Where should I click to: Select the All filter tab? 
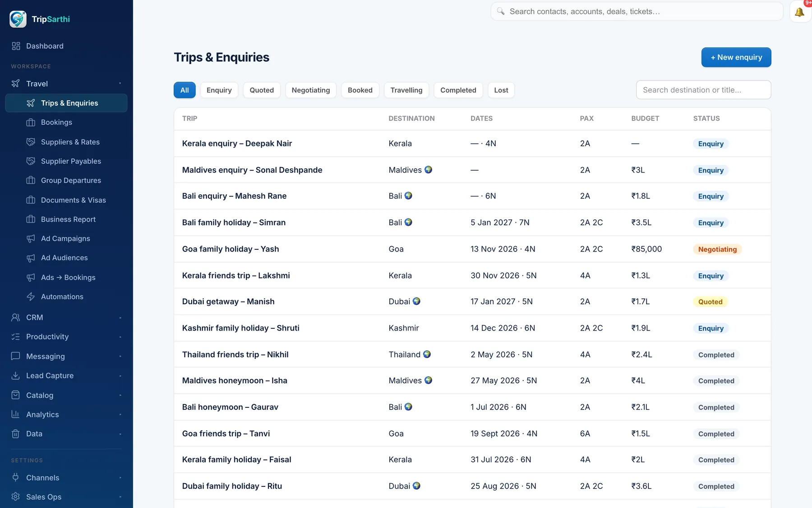185,90
